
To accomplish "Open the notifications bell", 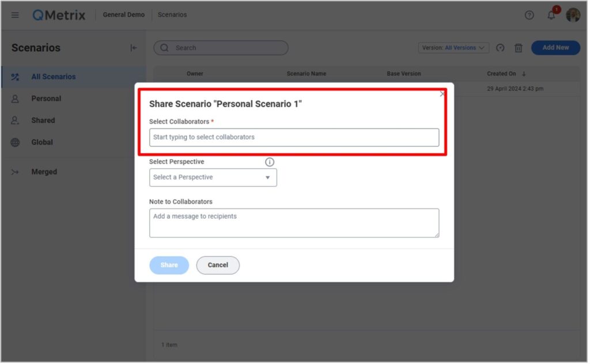I will click(x=551, y=15).
